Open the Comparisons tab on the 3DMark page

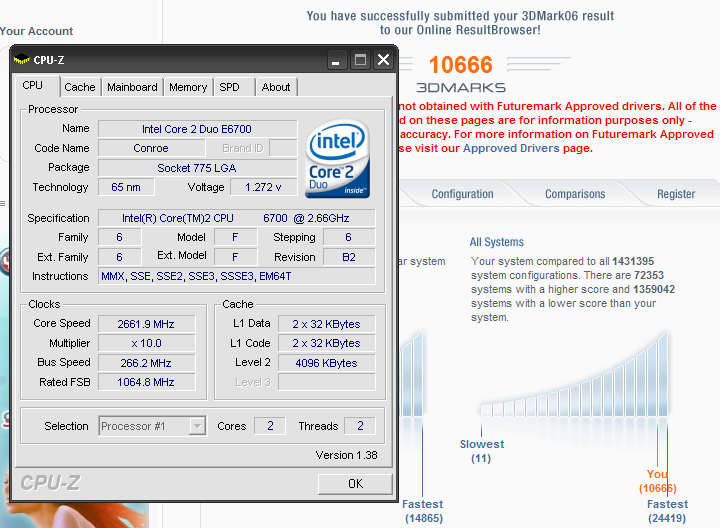(575, 194)
